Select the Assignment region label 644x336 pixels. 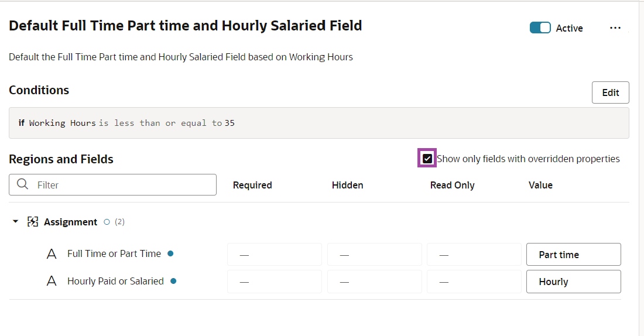coord(70,222)
